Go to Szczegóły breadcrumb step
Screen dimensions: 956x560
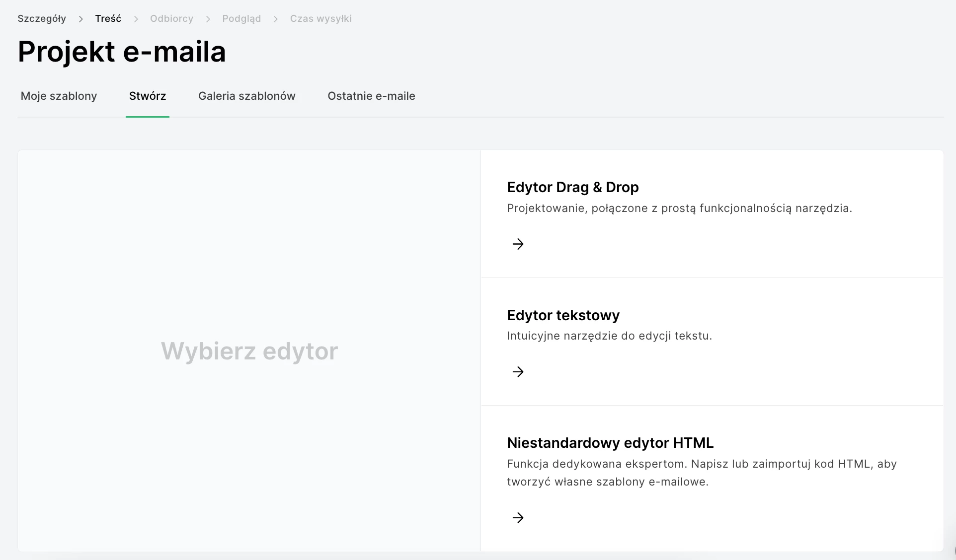pos(42,19)
